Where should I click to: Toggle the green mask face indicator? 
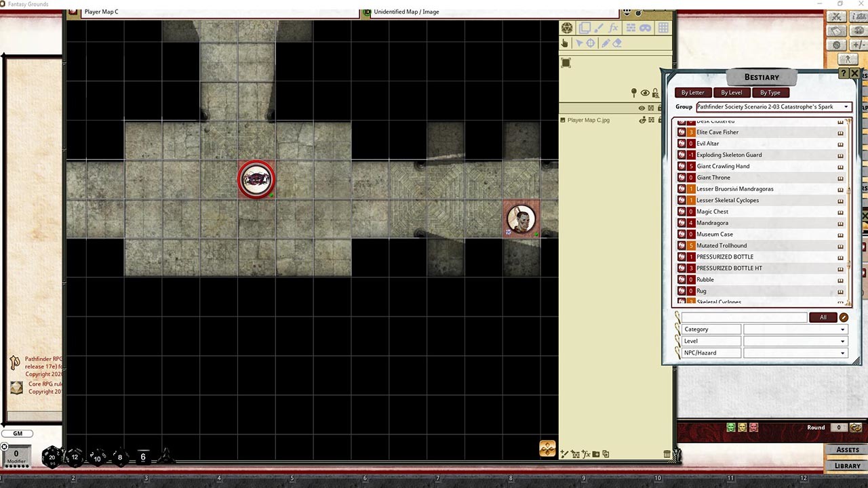pos(730,427)
